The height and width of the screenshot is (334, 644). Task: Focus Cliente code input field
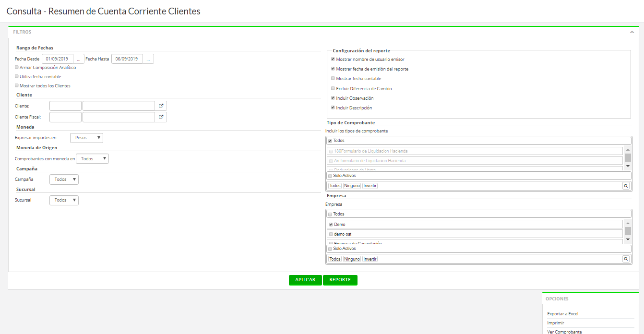pos(65,106)
